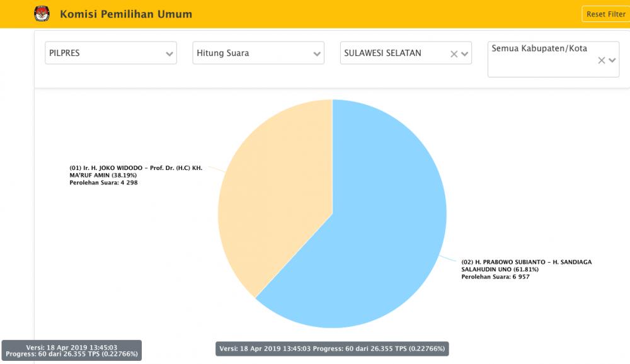Click the Komisi Pemilihan Umum title
630x364 pixels.
pyautogui.click(x=126, y=14)
